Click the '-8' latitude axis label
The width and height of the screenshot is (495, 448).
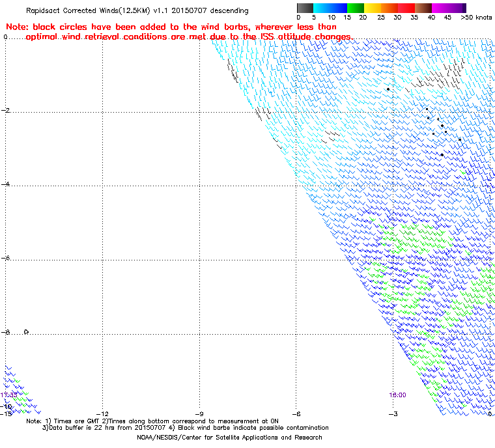(x=5, y=332)
